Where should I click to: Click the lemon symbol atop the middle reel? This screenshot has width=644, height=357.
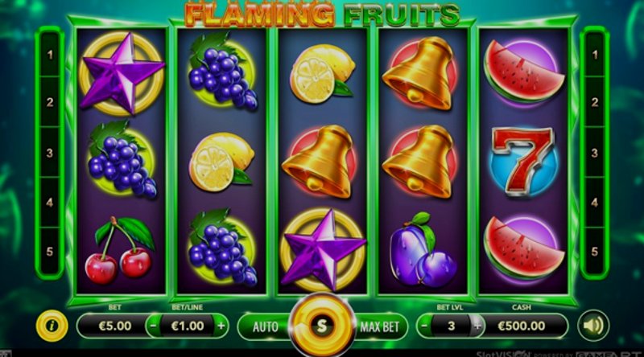click(x=321, y=74)
